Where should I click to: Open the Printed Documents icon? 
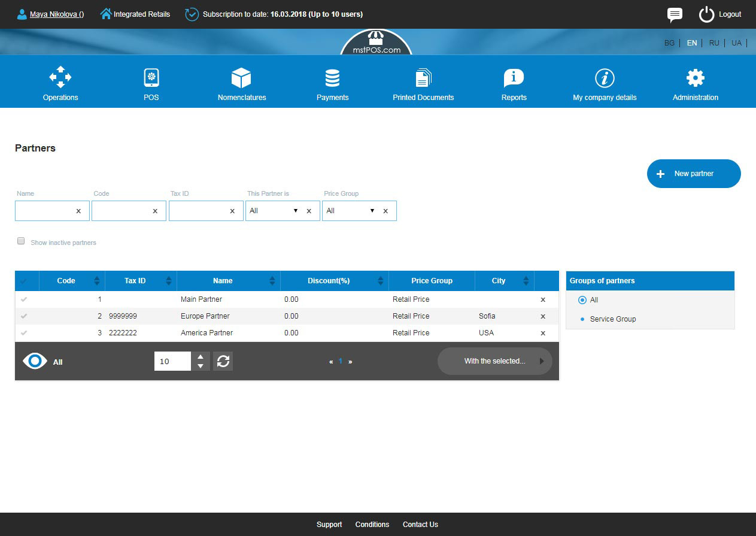423,78
